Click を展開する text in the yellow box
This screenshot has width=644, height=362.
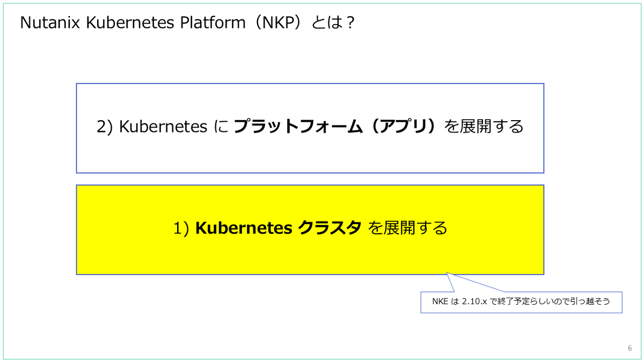click(408, 228)
